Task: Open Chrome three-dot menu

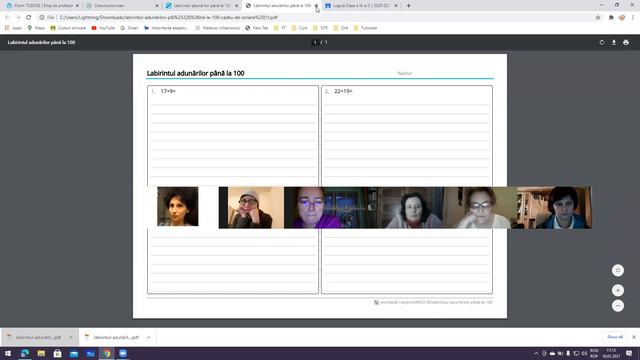Action: [x=633, y=18]
